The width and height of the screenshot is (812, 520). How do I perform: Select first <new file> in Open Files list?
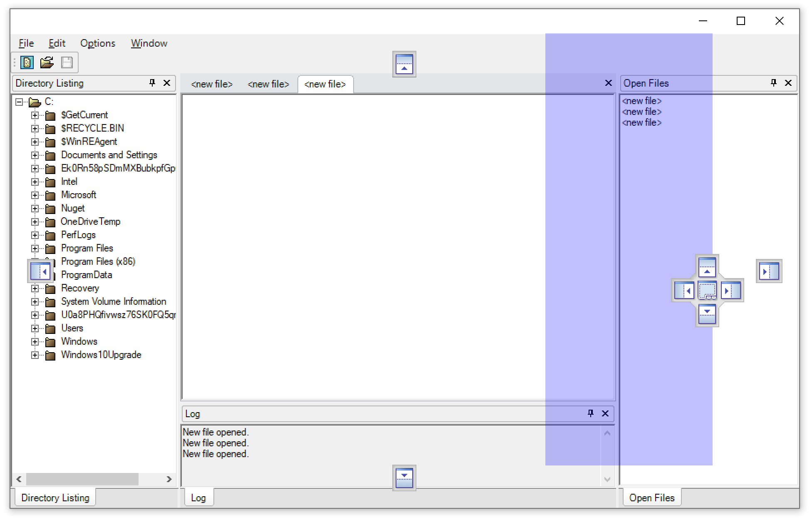641,101
